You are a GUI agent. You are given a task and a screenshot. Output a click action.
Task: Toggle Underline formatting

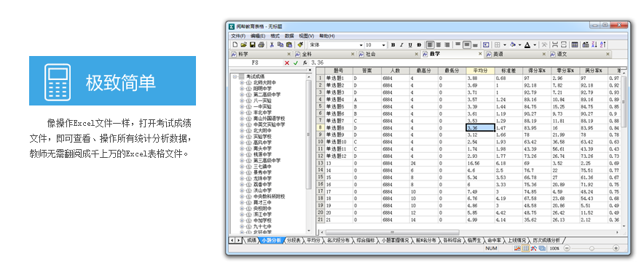click(x=410, y=44)
